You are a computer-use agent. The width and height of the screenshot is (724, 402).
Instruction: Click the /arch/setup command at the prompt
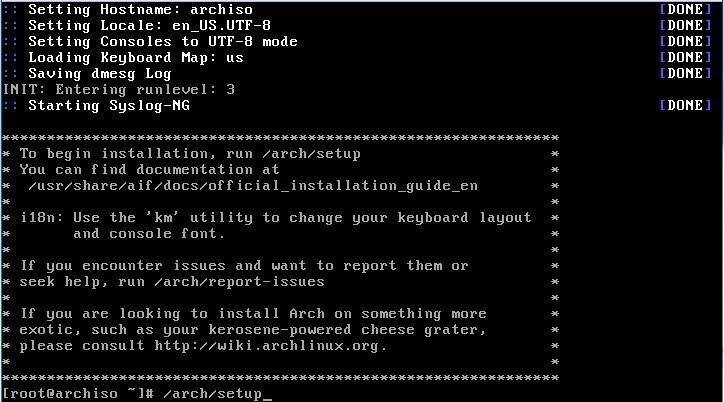coord(213,393)
